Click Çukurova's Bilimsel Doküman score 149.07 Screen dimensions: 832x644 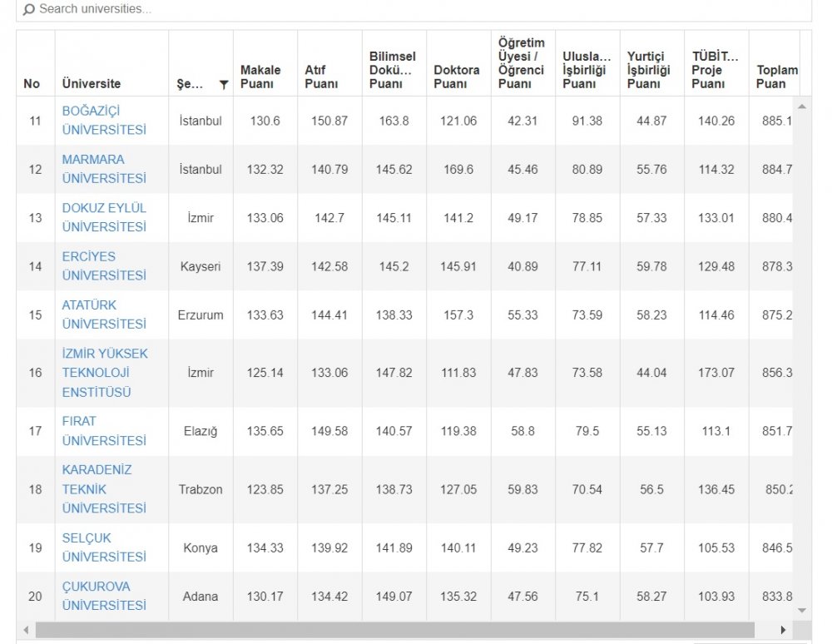(394, 597)
